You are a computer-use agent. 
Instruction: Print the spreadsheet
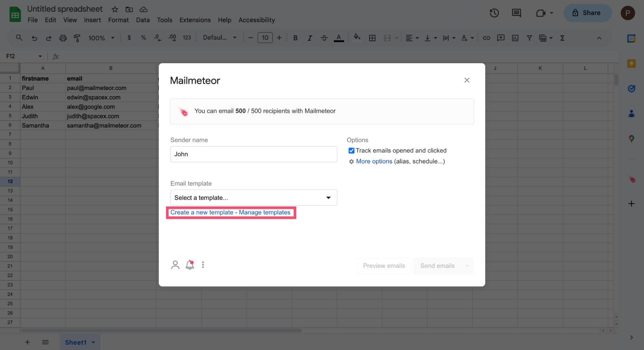[63, 38]
